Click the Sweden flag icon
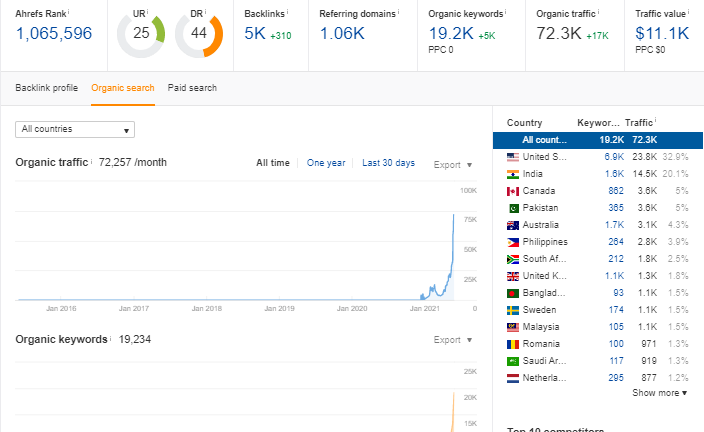Viewport: 704px width, 432px height. click(513, 310)
